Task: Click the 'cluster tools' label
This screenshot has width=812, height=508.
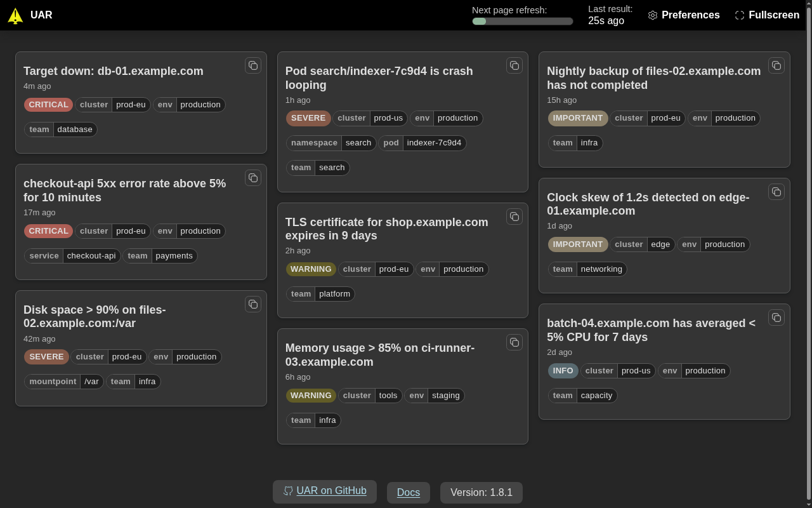Action: (370, 396)
